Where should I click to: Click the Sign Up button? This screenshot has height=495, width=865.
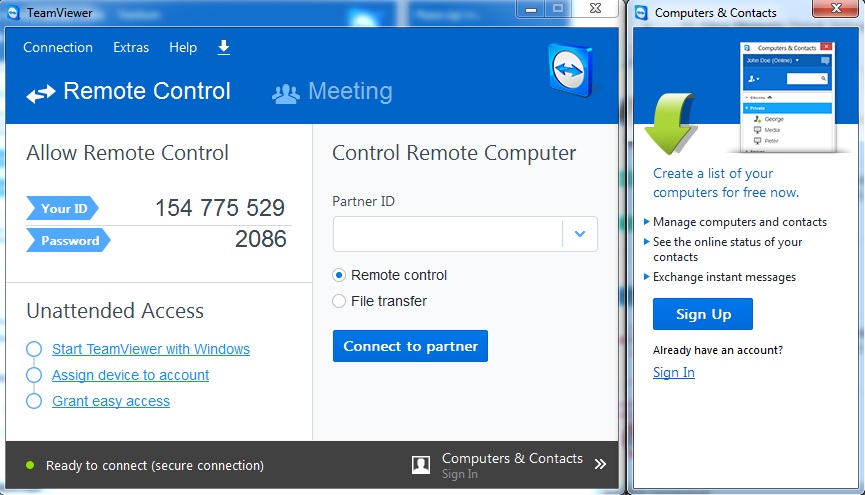click(703, 314)
